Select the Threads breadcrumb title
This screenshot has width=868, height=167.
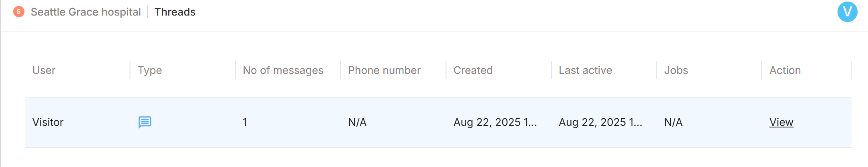[175, 12]
